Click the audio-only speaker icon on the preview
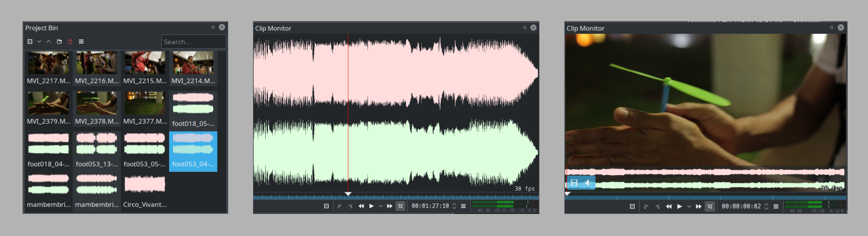This screenshot has height=236, width=868. [588, 182]
